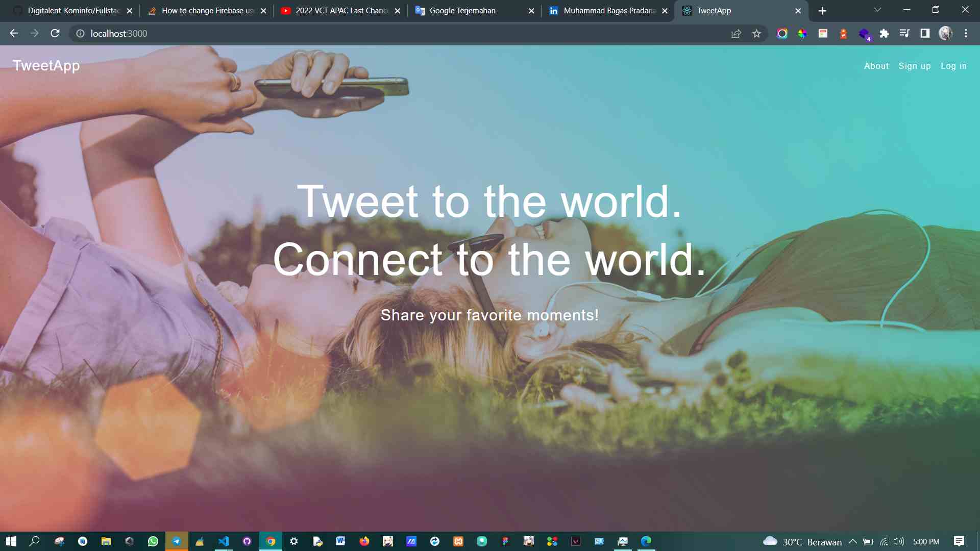Open Visual Studio Code from the taskbar
Screen dimensions: 980x551
pos(224,541)
